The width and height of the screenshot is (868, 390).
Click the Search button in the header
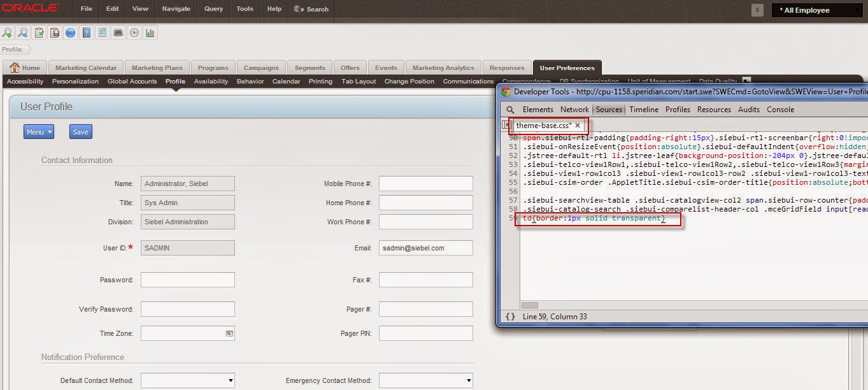[x=312, y=9]
